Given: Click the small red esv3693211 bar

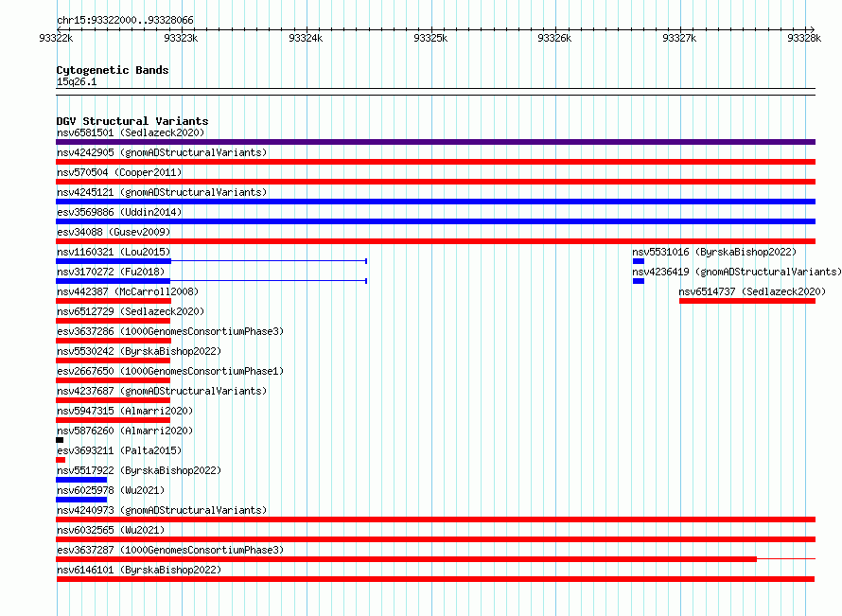Looking at the screenshot, I should pos(61,460).
